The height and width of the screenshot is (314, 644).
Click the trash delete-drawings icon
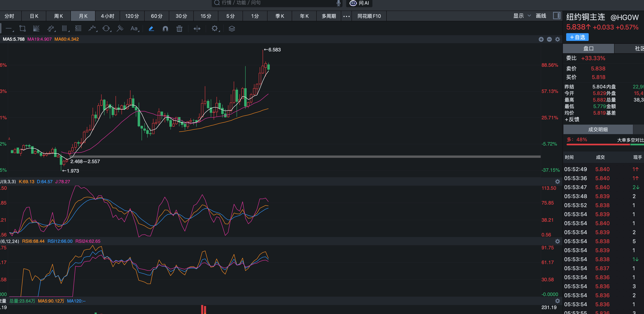pyautogui.click(x=179, y=28)
